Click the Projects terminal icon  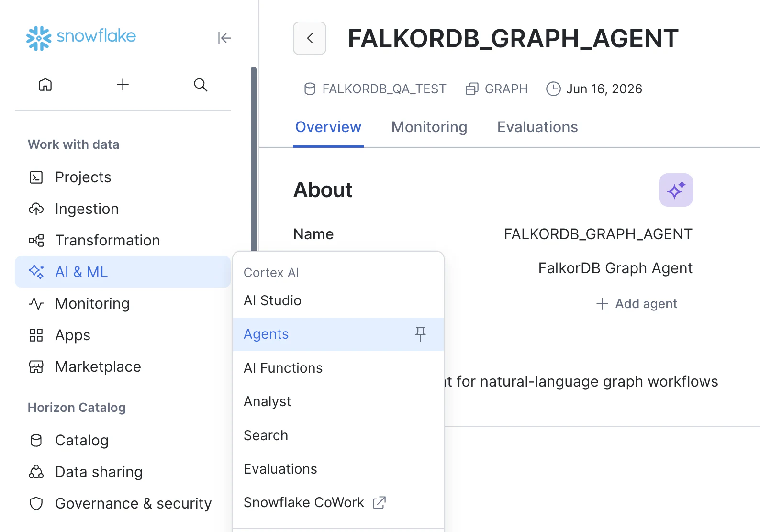36,177
